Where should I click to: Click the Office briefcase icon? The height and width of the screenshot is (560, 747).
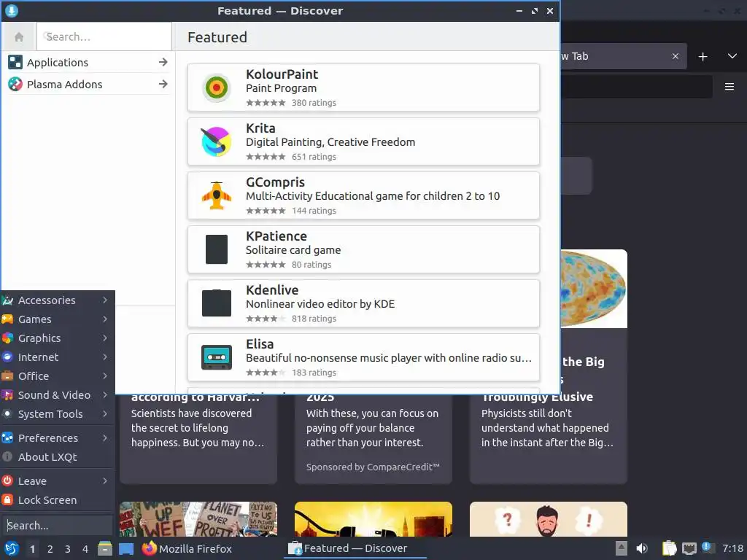7,376
